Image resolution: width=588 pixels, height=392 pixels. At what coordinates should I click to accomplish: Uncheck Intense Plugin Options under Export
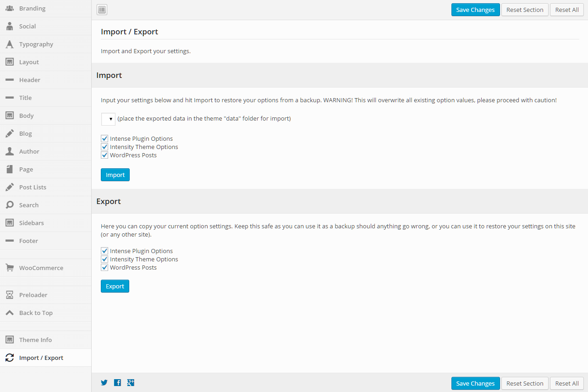(104, 251)
